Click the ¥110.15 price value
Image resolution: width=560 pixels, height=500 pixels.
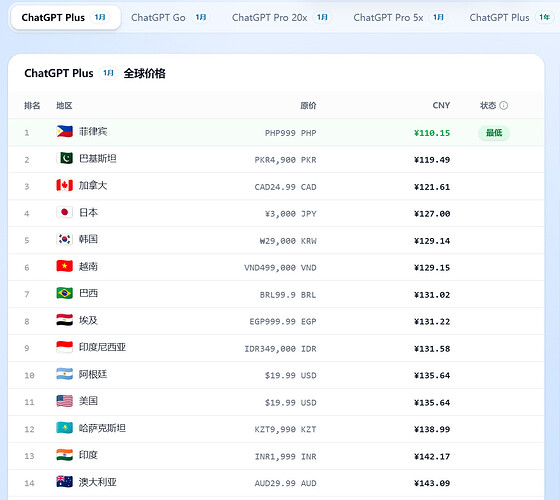point(432,133)
